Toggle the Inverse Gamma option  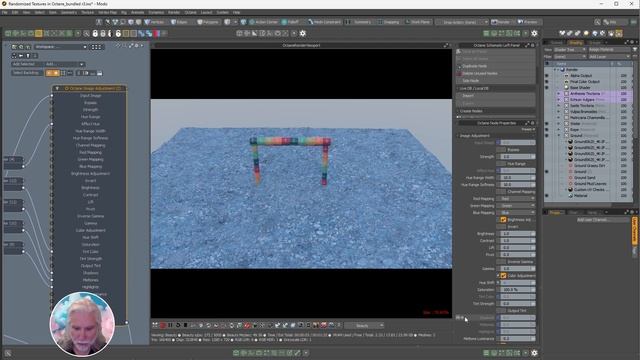(501, 262)
